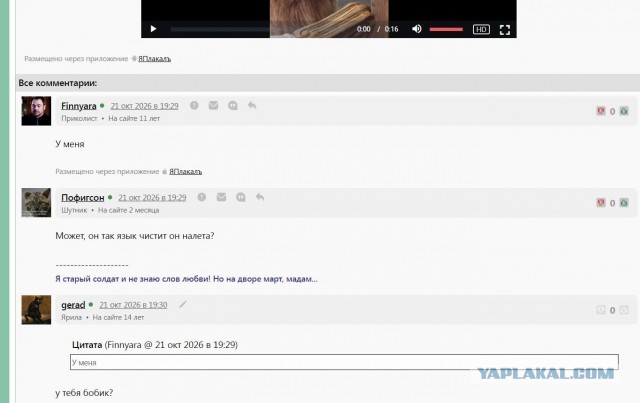The width and height of the screenshot is (640, 403).
Task: Edit gerad's comment with the pencil icon
Action: pyautogui.click(x=183, y=304)
